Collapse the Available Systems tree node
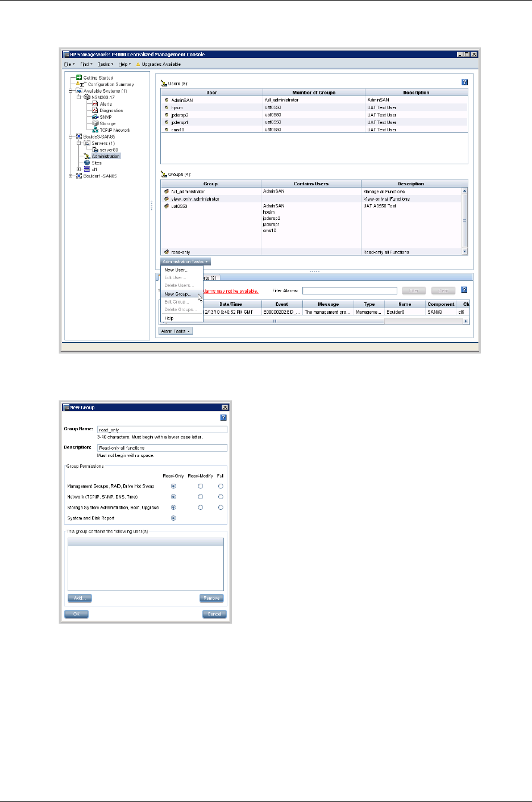532x802 pixels. (x=71, y=91)
